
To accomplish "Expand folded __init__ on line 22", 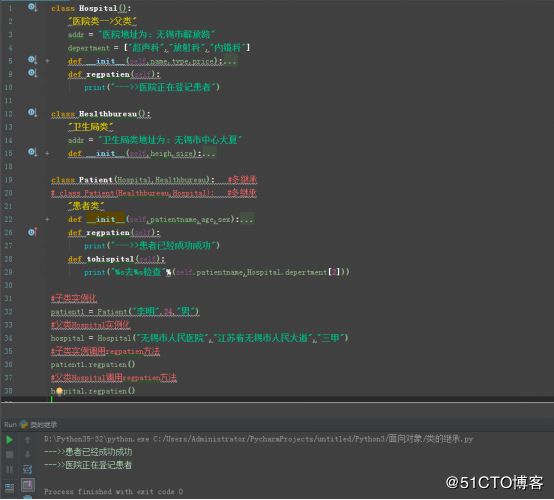I will click(47, 219).
